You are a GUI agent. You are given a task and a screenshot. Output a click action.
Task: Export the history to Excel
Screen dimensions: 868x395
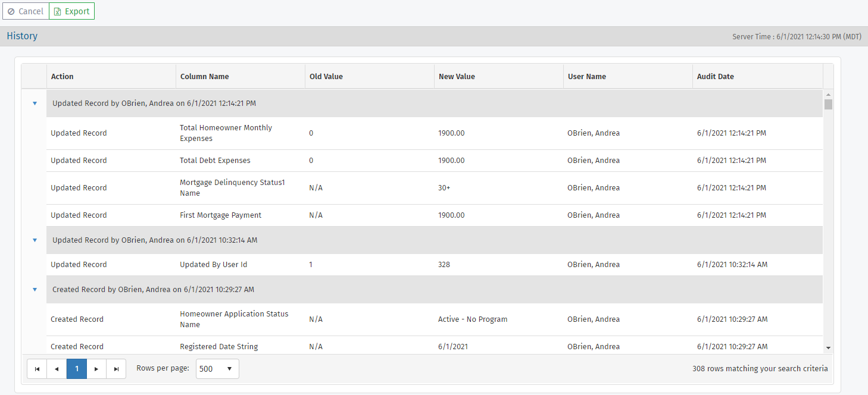click(71, 11)
